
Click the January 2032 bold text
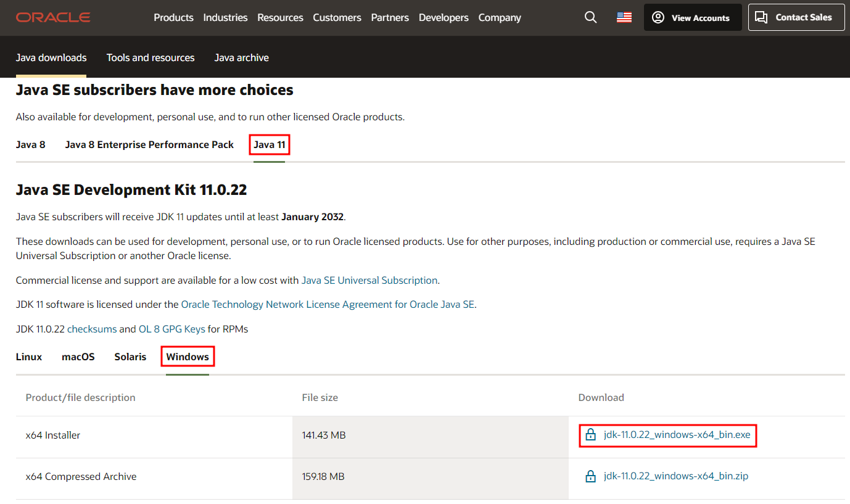coord(313,217)
